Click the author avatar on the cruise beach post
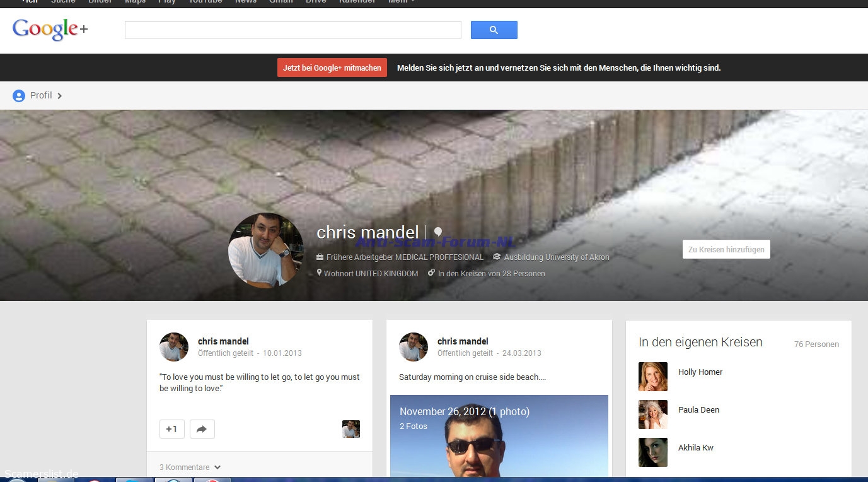 click(x=414, y=347)
